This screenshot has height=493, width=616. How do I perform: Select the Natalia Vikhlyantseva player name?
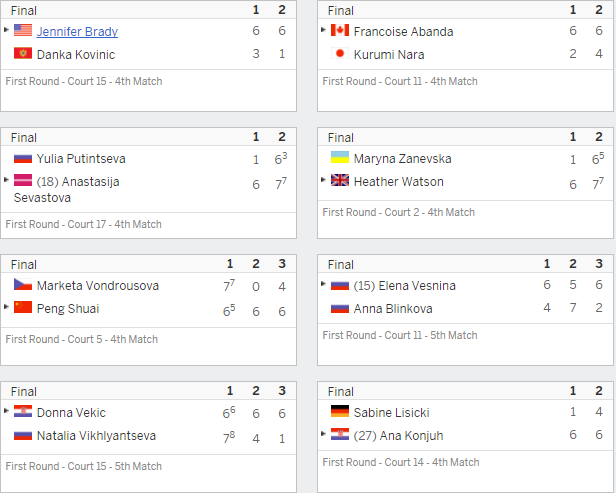pyautogui.click(x=96, y=436)
